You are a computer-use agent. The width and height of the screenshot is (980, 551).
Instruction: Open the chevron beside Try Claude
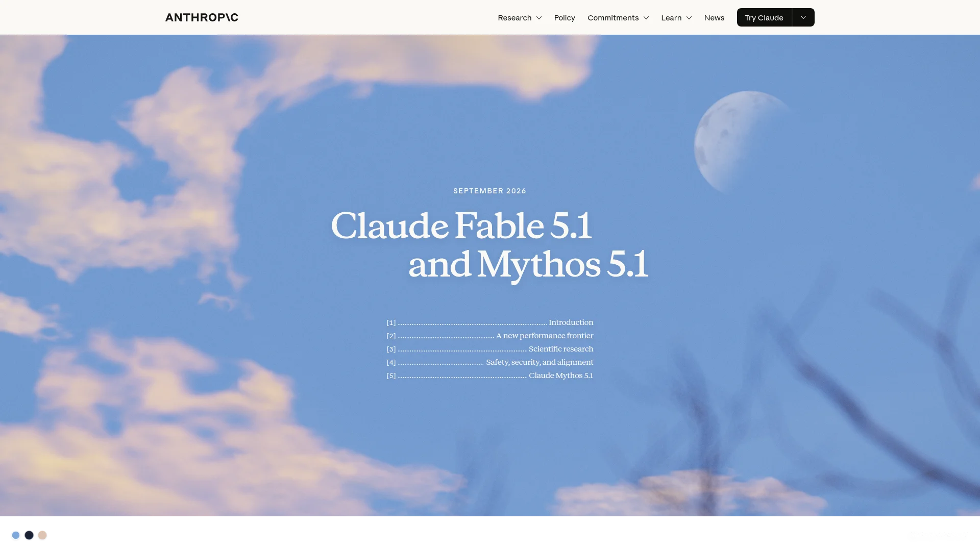point(803,17)
